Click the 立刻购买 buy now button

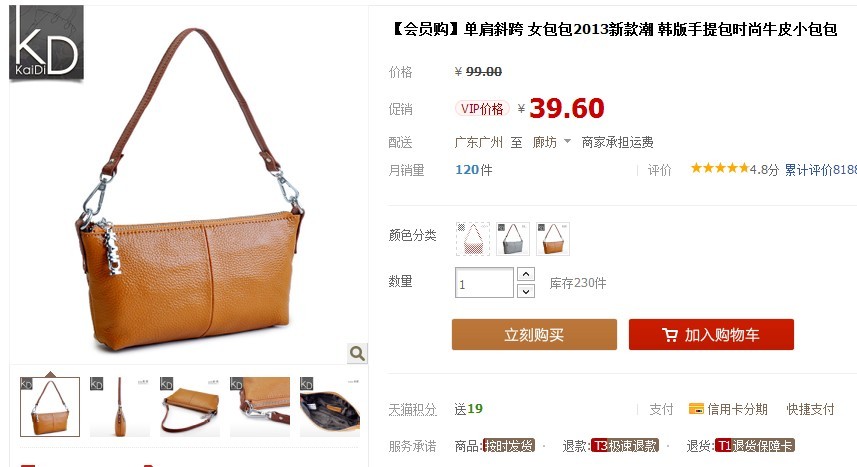point(534,335)
